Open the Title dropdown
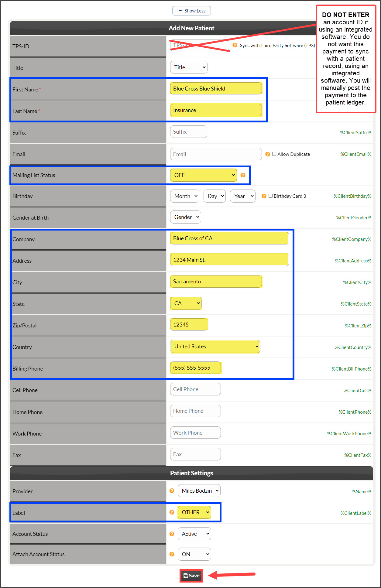381x588 pixels. point(189,67)
